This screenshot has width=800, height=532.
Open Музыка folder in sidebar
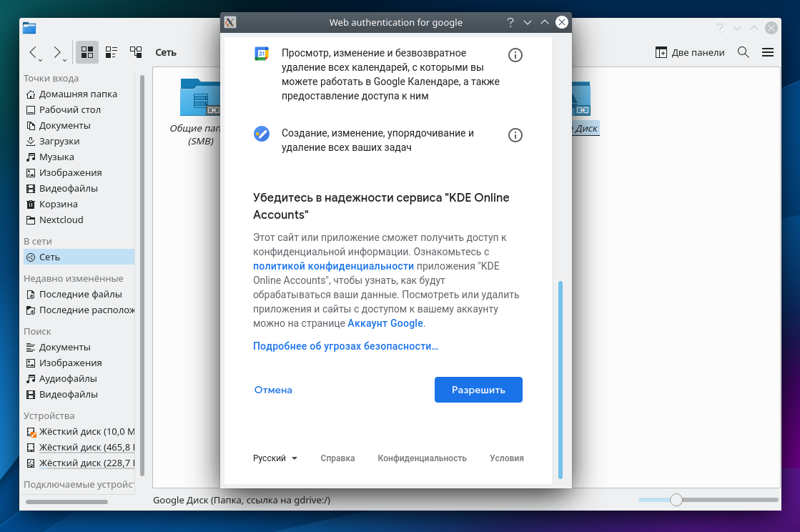click(79, 157)
